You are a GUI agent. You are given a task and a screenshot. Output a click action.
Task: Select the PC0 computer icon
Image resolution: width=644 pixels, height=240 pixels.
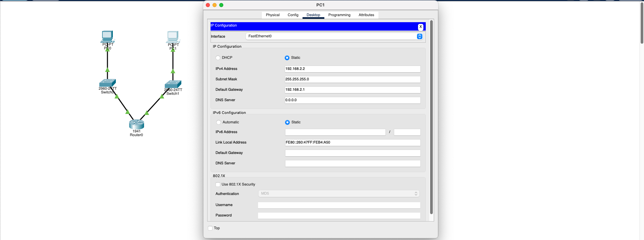[x=107, y=37]
